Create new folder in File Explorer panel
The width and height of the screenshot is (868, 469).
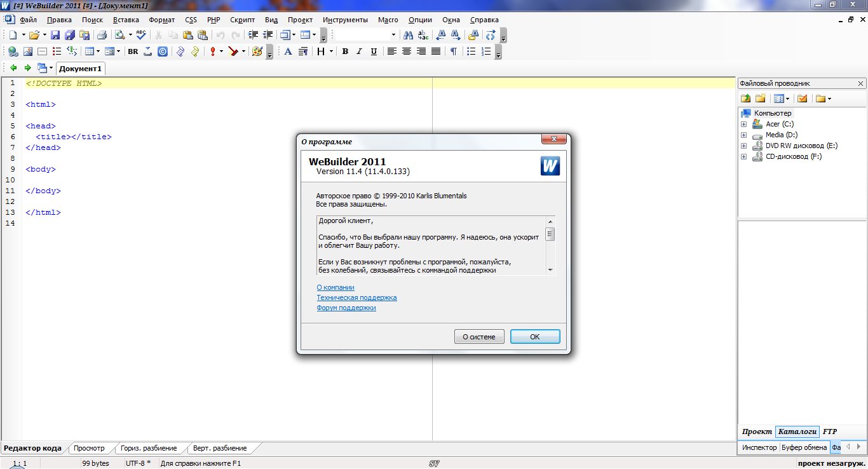pos(760,99)
